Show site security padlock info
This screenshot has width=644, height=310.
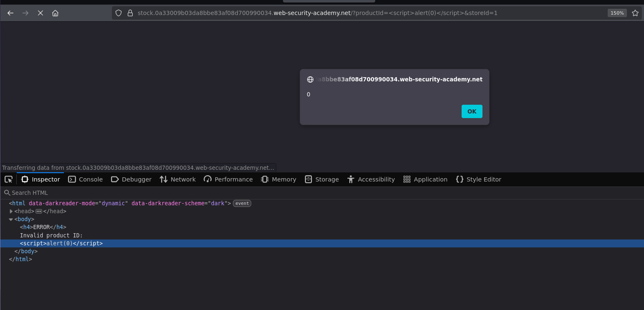130,13
